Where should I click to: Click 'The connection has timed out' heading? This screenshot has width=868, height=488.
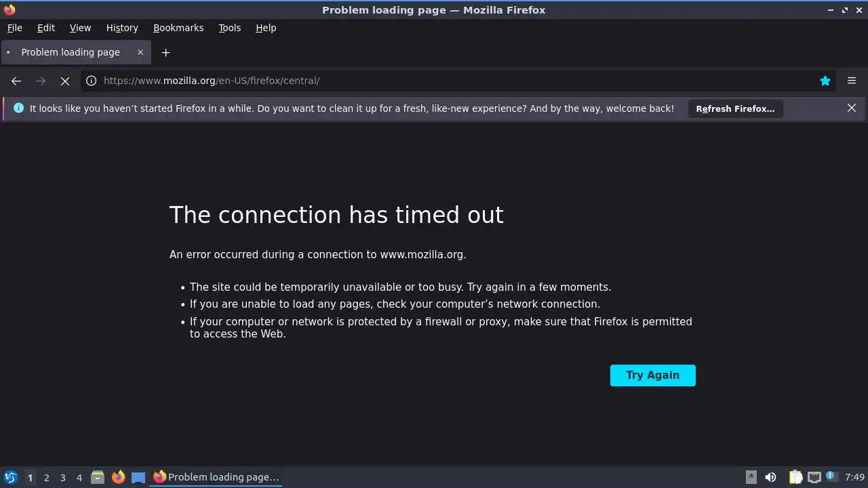coord(336,215)
